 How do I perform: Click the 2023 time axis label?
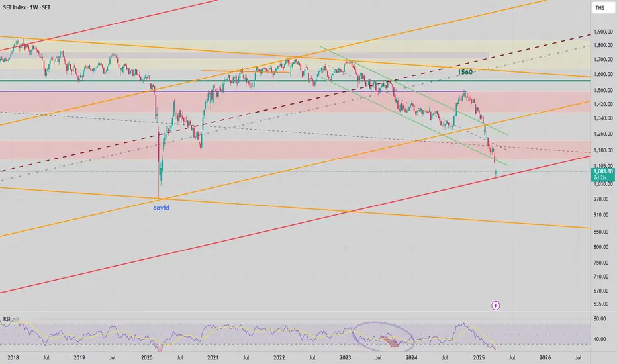[x=345, y=357]
